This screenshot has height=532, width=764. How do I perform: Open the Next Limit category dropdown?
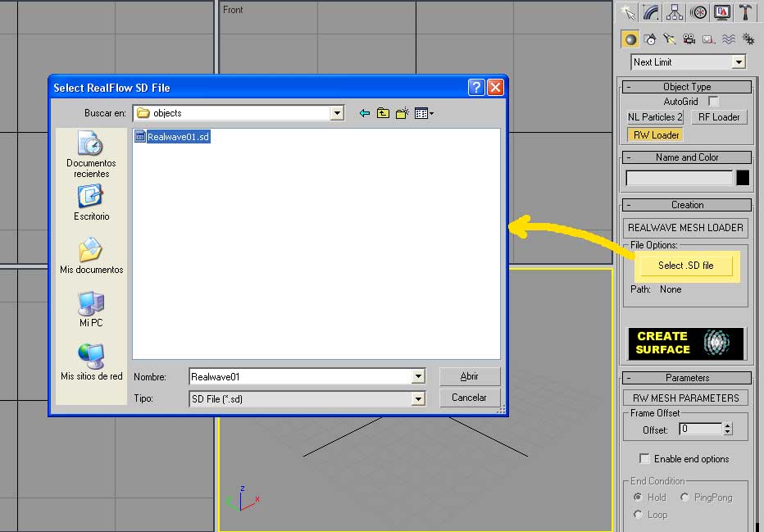tap(688, 61)
